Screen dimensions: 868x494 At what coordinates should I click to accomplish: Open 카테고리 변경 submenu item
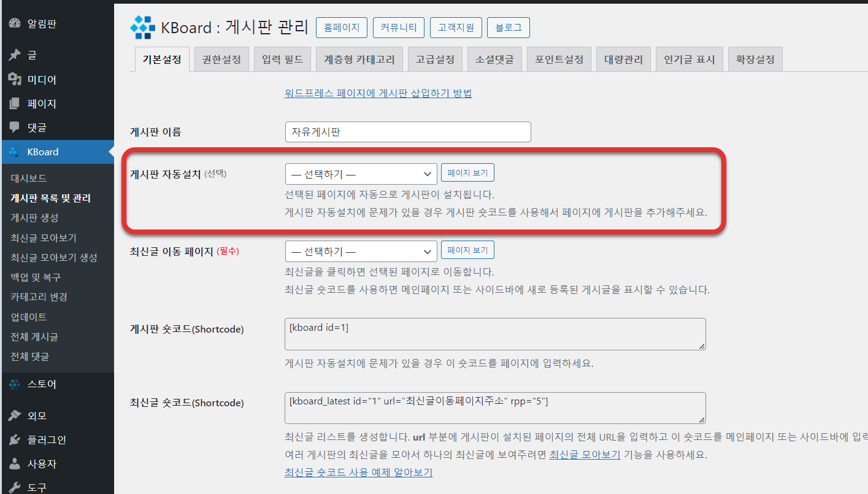[x=39, y=297]
